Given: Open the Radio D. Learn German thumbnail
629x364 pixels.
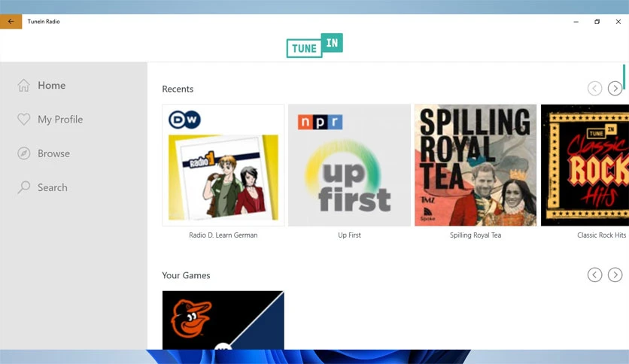Looking at the screenshot, I should (223, 165).
